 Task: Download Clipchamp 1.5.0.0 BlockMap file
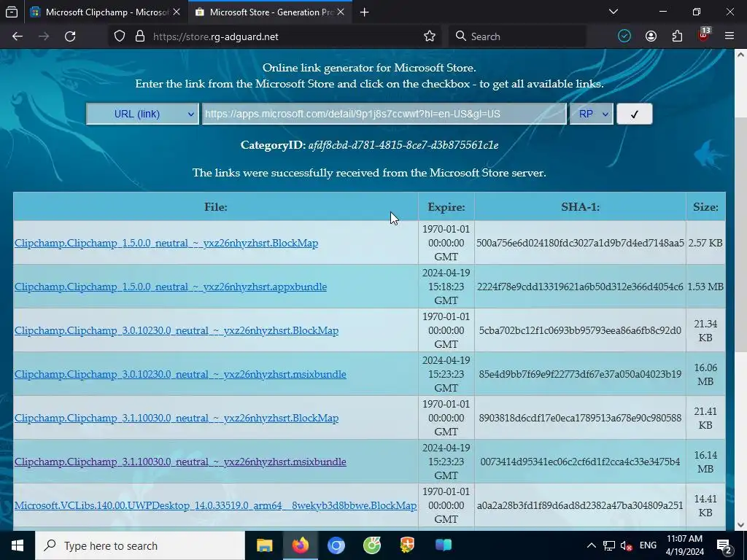tap(166, 243)
